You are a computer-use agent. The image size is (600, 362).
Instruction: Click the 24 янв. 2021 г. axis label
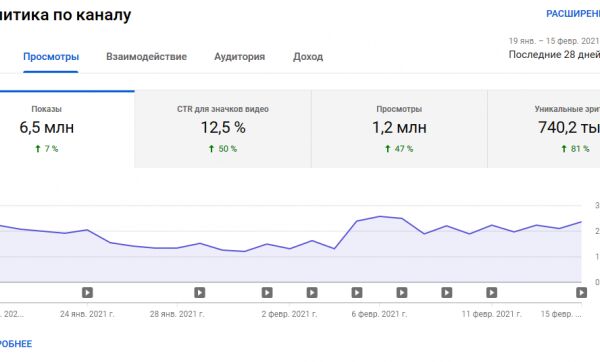click(87, 314)
